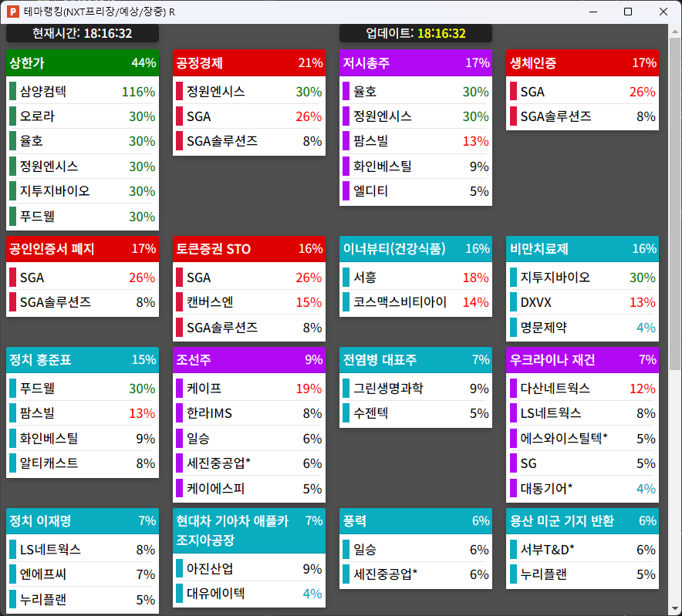Select 푸드웰 in the 상한가 card
The image size is (682, 616).
coord(83,217)
